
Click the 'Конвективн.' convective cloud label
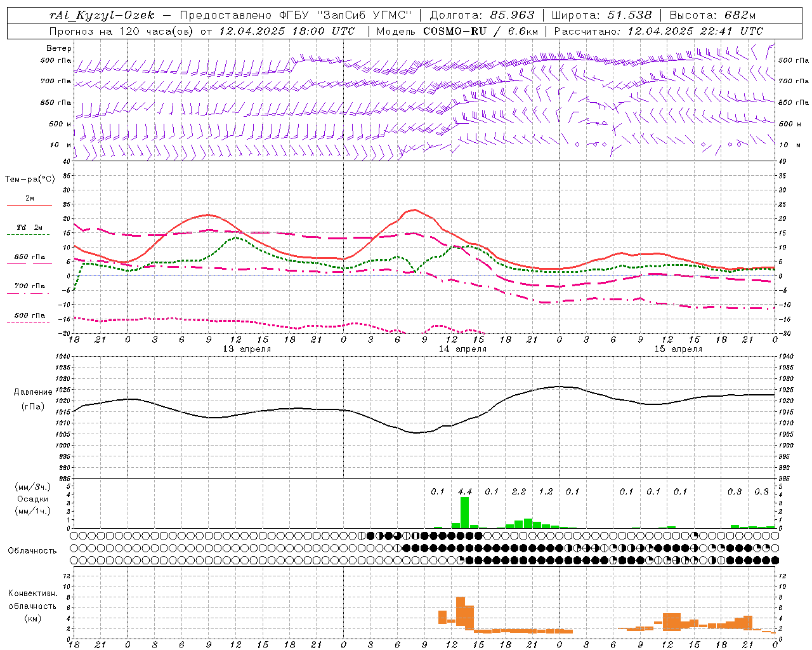(x=32, y=594)
